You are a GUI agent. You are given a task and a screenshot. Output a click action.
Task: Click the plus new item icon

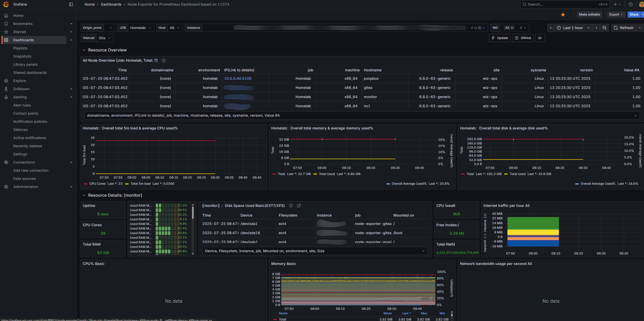615,4
